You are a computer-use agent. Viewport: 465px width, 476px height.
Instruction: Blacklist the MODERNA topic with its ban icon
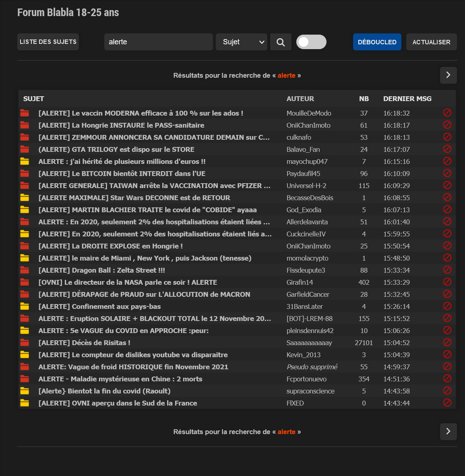pyautogui.click(x=447, y=113)
